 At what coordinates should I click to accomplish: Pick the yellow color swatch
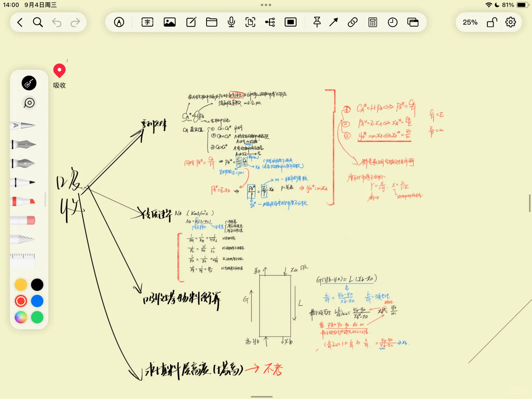click(21, 285)
